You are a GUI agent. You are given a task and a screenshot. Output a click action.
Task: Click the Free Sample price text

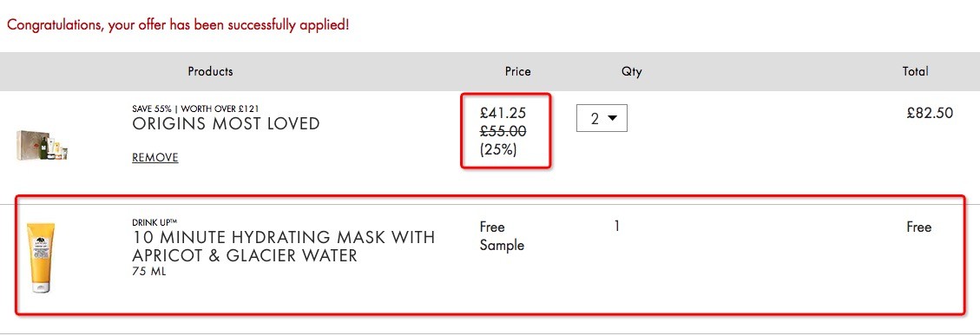(502, 236)
